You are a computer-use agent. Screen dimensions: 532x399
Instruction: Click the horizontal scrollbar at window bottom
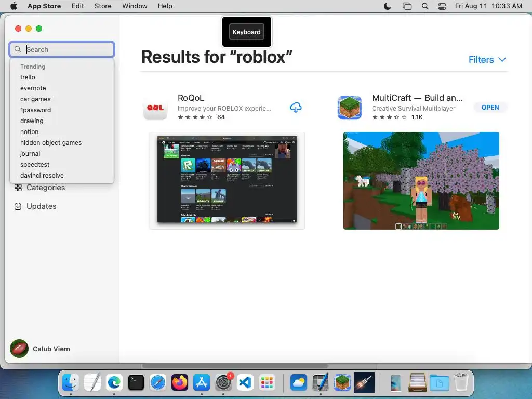(235, 366)
